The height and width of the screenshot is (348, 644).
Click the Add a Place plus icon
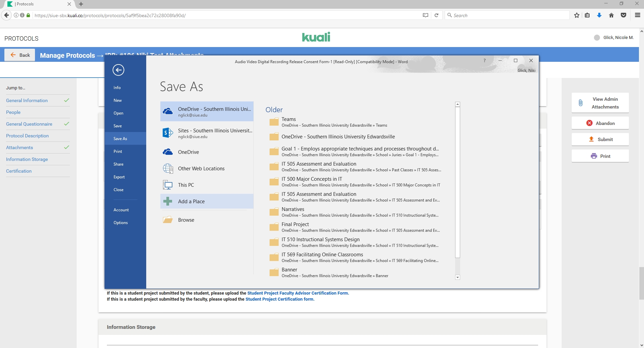pos(167,202)
